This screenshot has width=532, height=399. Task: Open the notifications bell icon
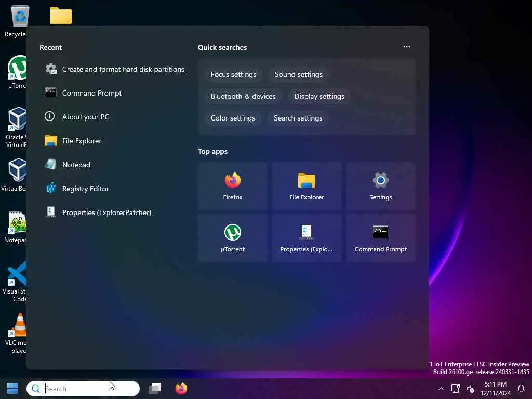tap(521, 389)
